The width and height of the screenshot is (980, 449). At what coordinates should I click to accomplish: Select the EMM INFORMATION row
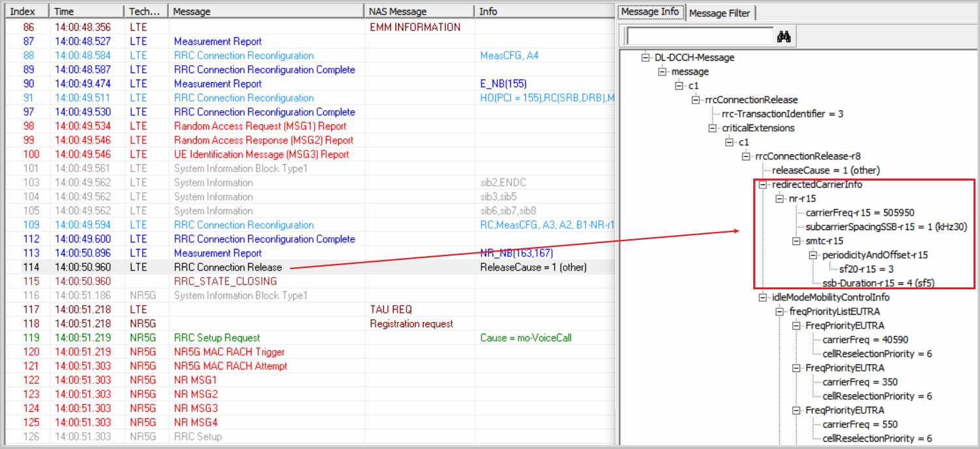(x=414, y=27)
